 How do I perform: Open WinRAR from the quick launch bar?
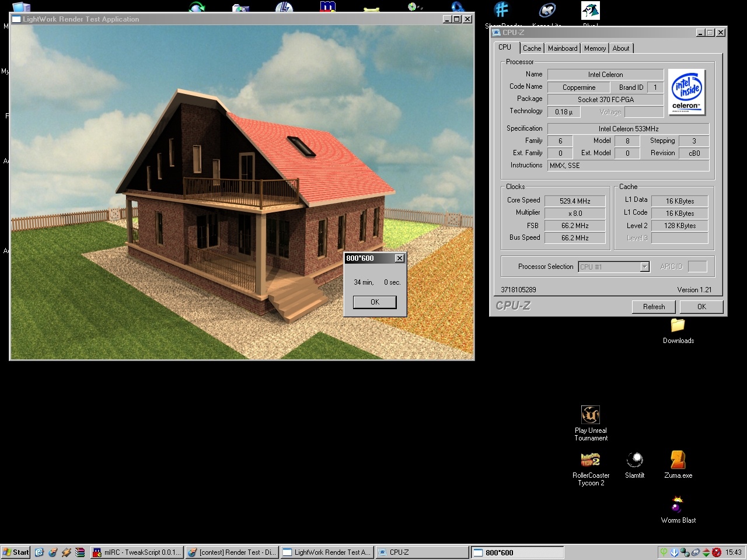[x=80, y=552]
